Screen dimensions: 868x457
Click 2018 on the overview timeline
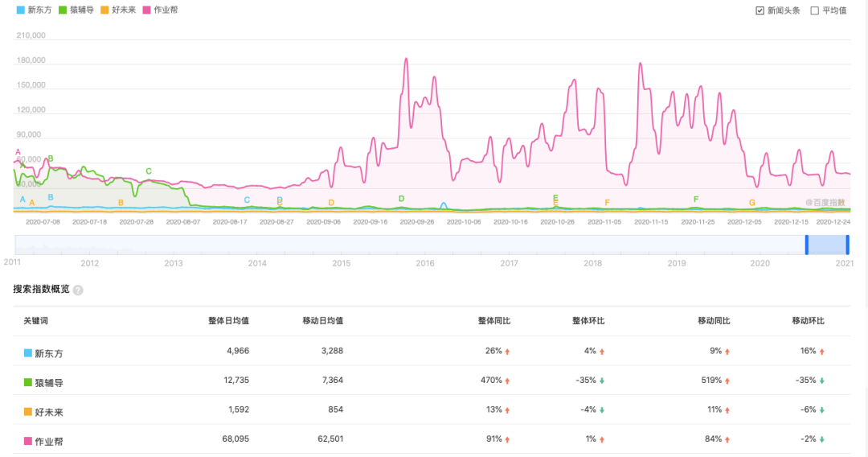[x=592, y=263]
